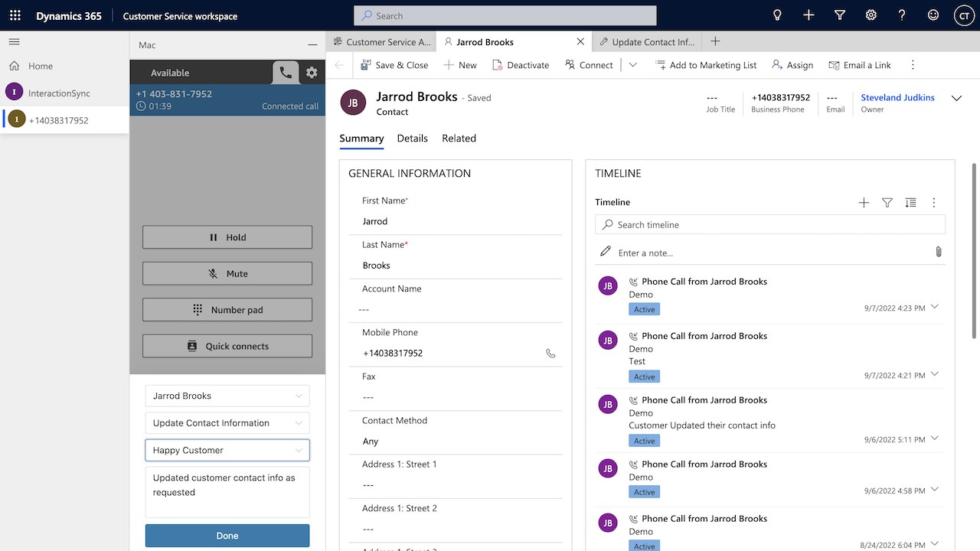Click the smiley feedback icon
980x551 pixels.
933,15
